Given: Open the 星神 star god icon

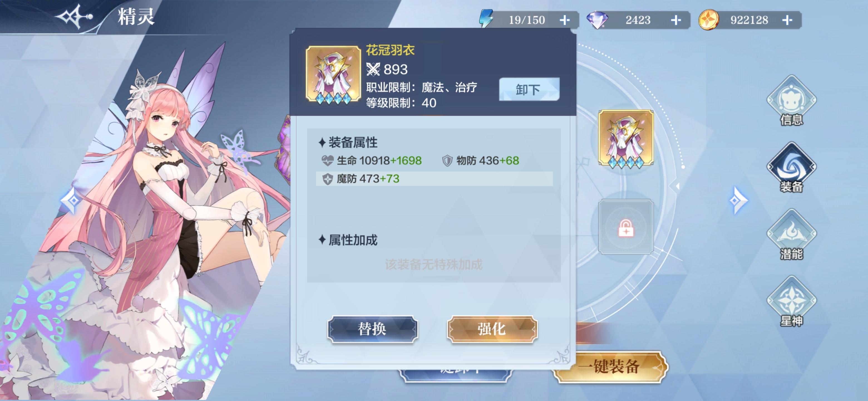Looking at the screenshot, I should [791, 301].
